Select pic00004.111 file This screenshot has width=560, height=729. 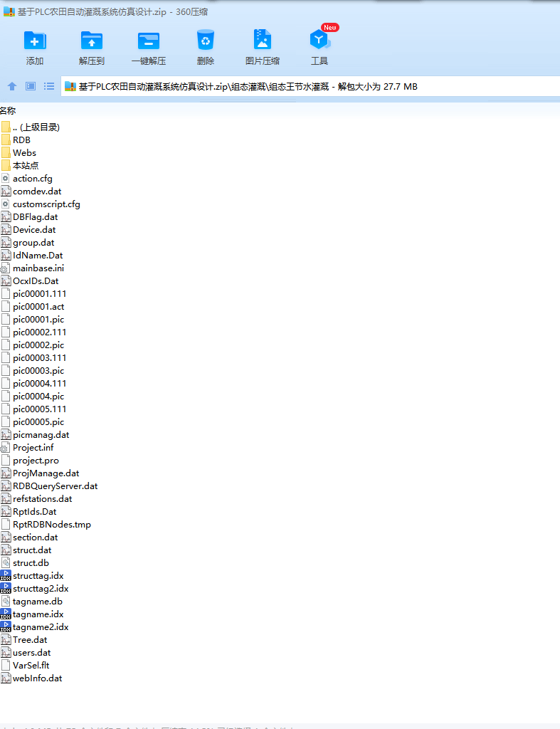40,384
